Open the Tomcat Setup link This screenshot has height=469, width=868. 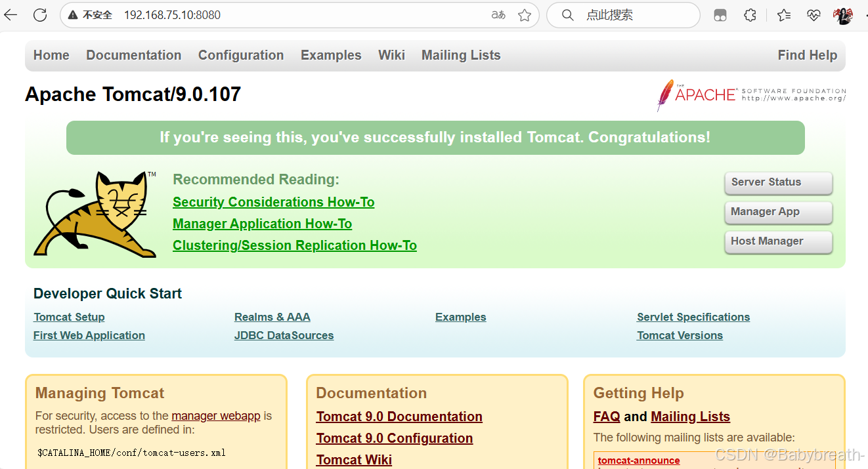(x=69, y=317)
